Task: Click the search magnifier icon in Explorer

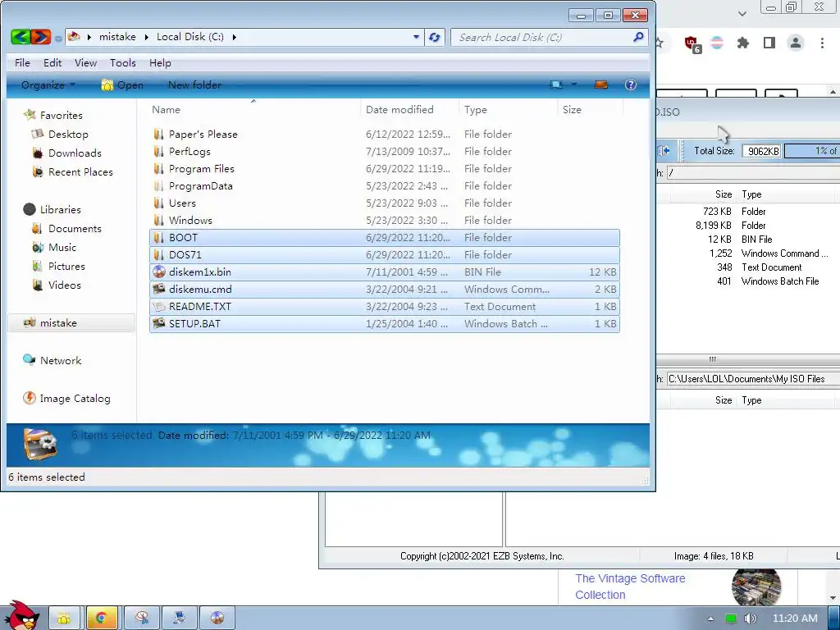Action: (638, 37)
